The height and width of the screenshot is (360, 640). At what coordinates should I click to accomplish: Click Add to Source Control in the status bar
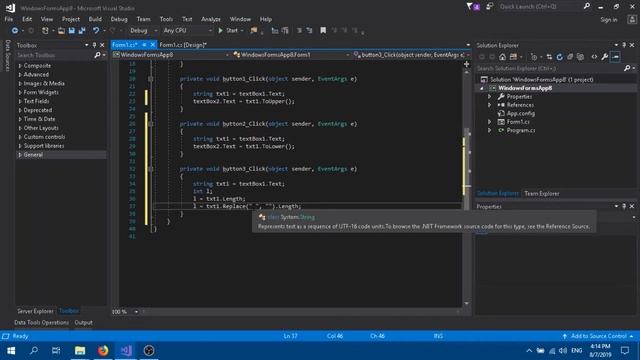point(598,336)
